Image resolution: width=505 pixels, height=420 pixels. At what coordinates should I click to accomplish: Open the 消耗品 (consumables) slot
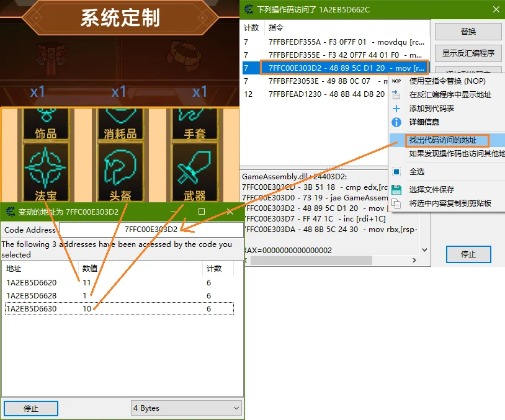click(x=118, y=122)
